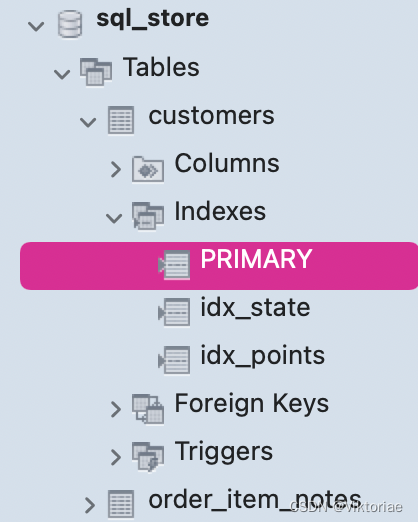The image size is (418, 522).
Task: Click the customers table icon
Action: (x=121, y=120)
